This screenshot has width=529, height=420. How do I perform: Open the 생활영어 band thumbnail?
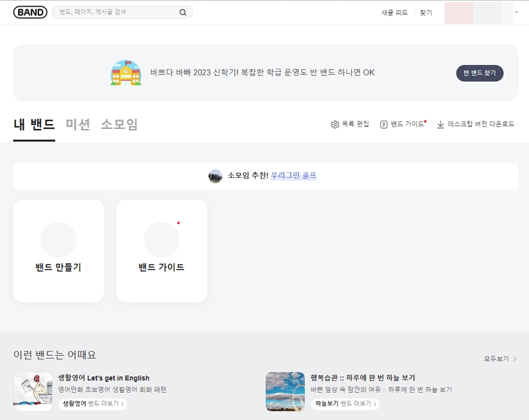coord(33,391)
